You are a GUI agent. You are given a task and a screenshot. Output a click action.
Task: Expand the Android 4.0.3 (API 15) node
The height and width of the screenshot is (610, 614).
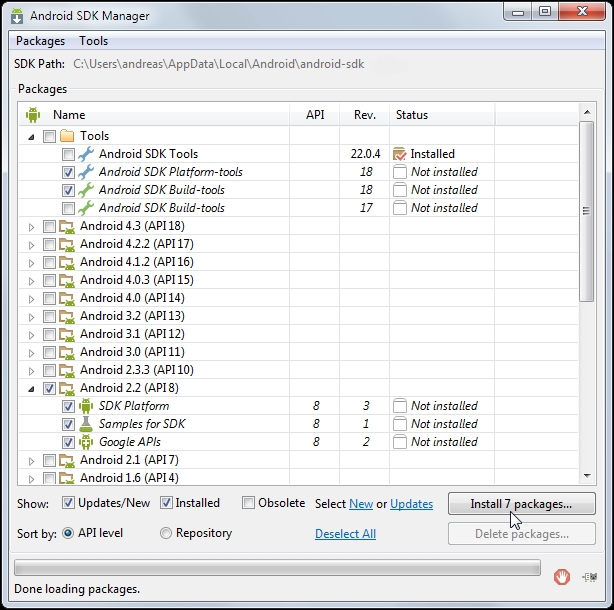click(x=31, y=281)
